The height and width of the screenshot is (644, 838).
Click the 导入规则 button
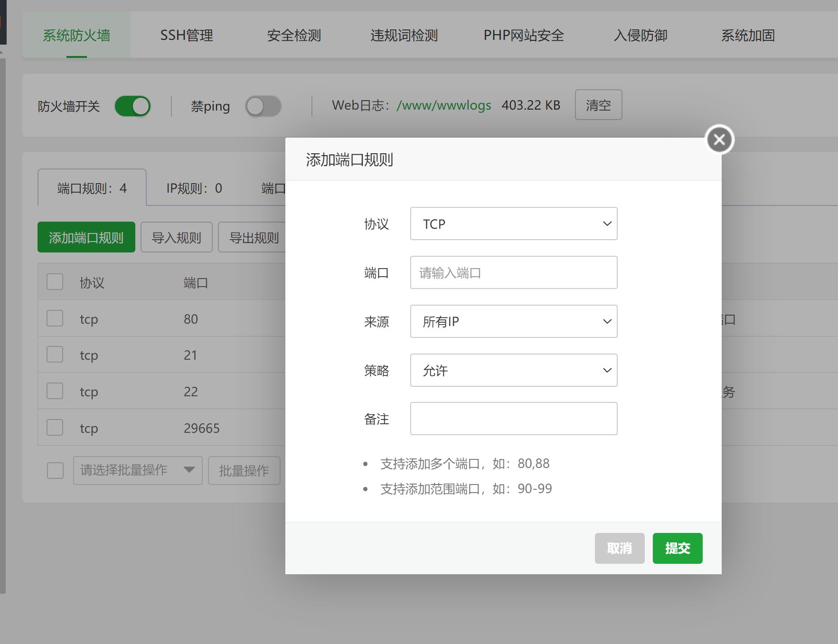[177, 237]
